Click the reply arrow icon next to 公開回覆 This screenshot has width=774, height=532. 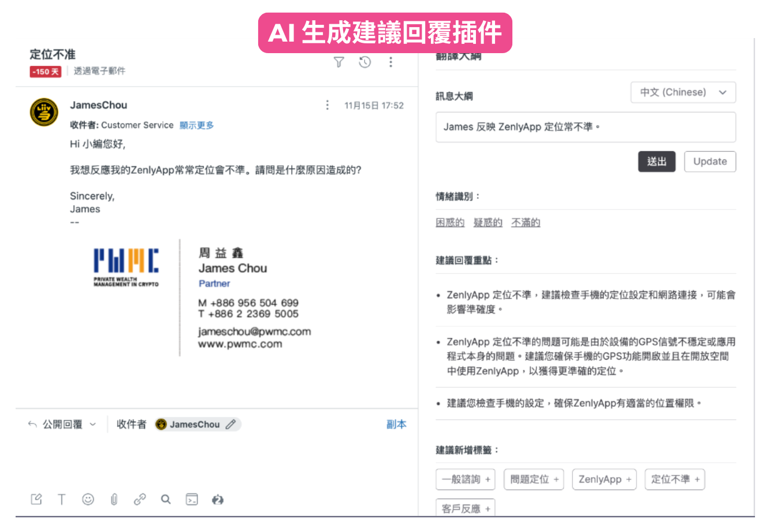click(x=32, y=425)
